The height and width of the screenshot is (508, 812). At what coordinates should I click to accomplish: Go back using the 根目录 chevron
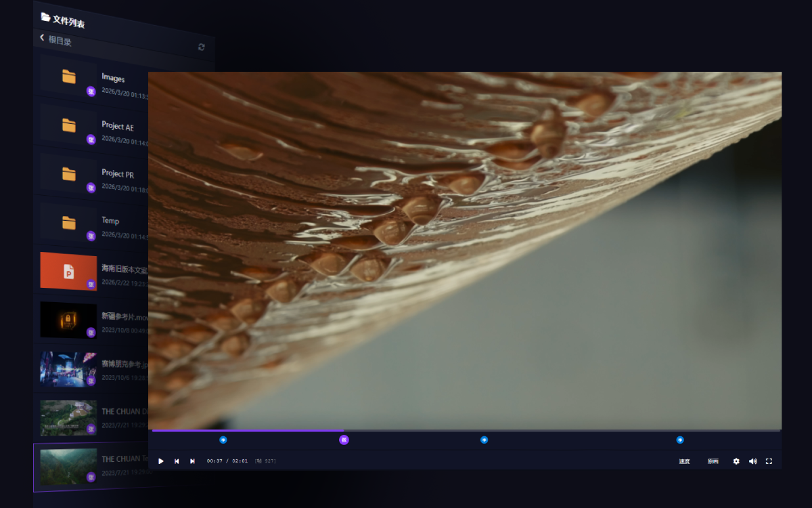(42, 38)
